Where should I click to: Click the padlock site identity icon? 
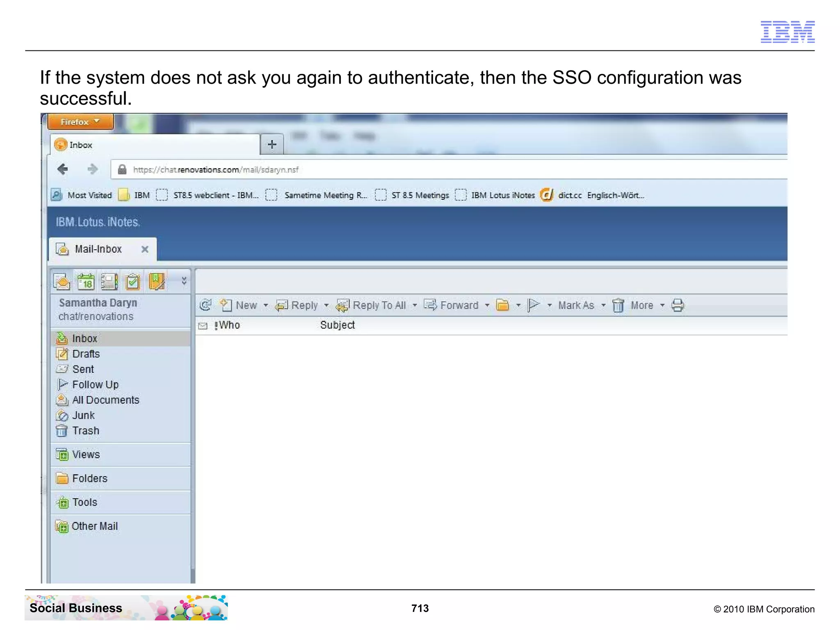tap(122, 169)
